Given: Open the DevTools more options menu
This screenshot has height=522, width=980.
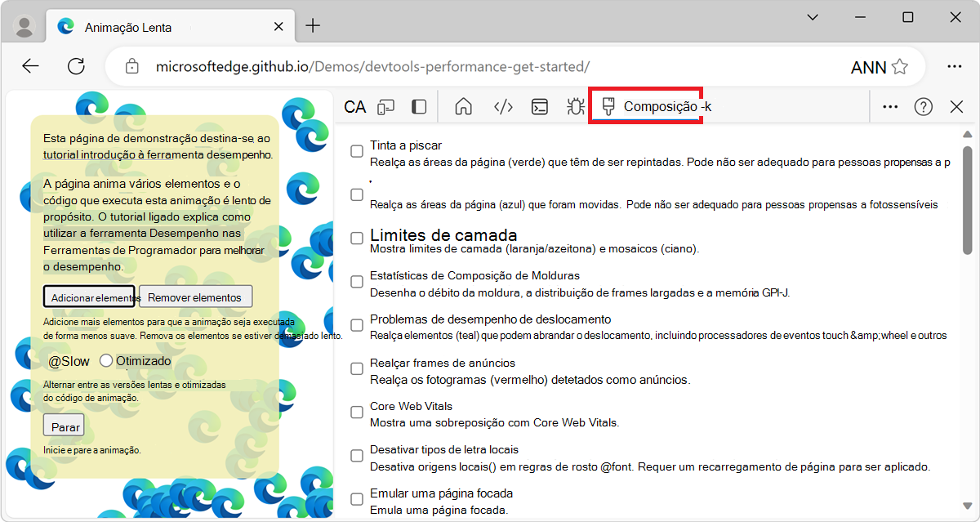Looking at the screenshot, I should (x=889, y=106).
